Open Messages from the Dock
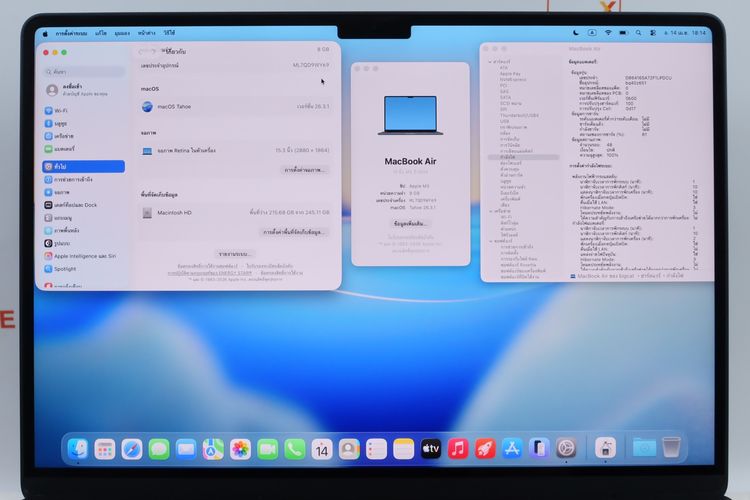This screenshot has width=750, height=500. pos(159,449)
